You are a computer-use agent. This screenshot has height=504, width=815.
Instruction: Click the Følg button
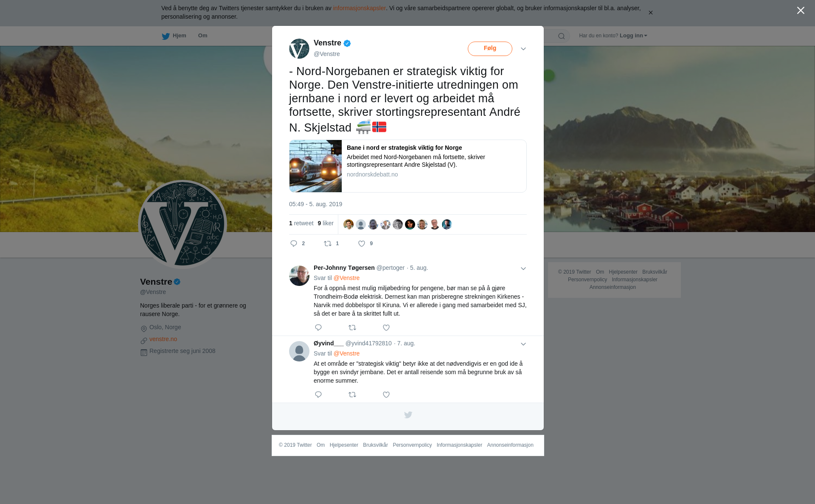pyautogui.click(x=490, y=48)
